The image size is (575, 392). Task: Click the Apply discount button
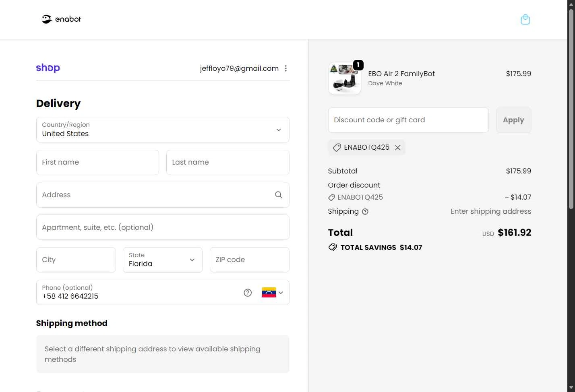(513, 120)
